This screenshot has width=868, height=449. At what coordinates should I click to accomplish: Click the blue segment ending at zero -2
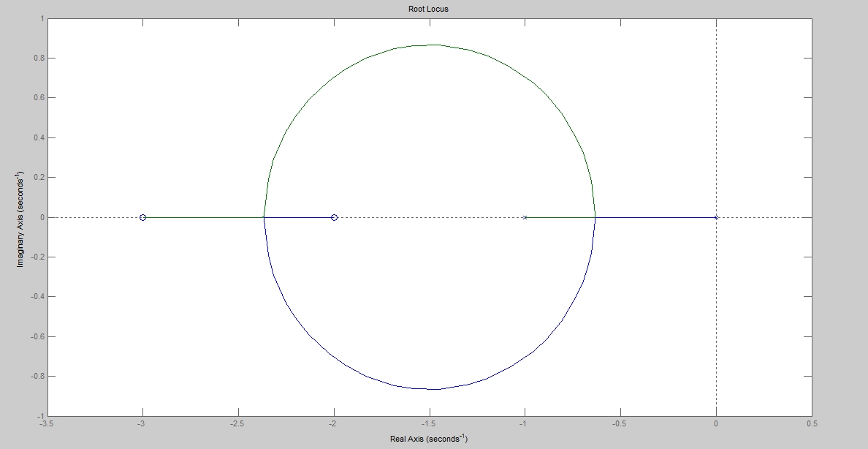pos(299,217)
